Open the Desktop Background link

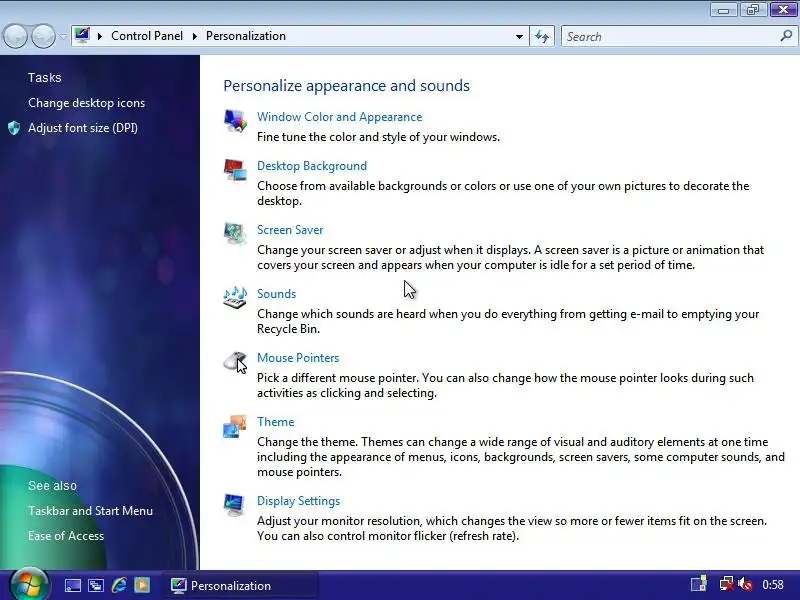tap(312, 166)
